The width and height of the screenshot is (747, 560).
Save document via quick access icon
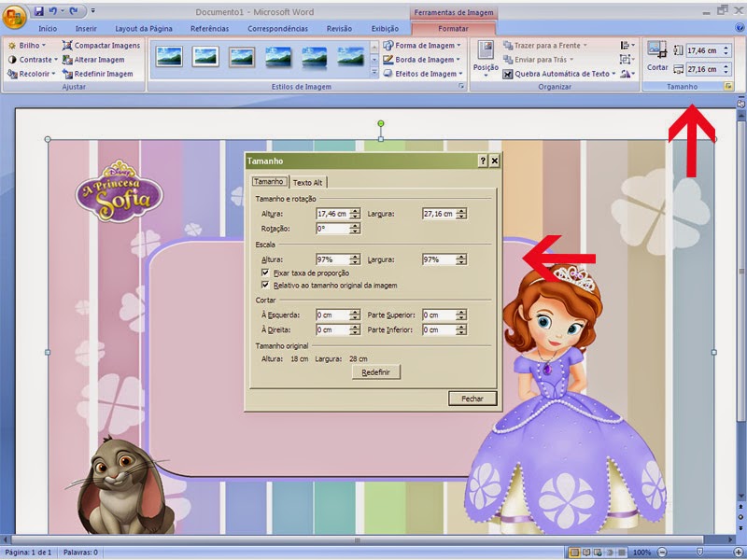click(39, 11)
